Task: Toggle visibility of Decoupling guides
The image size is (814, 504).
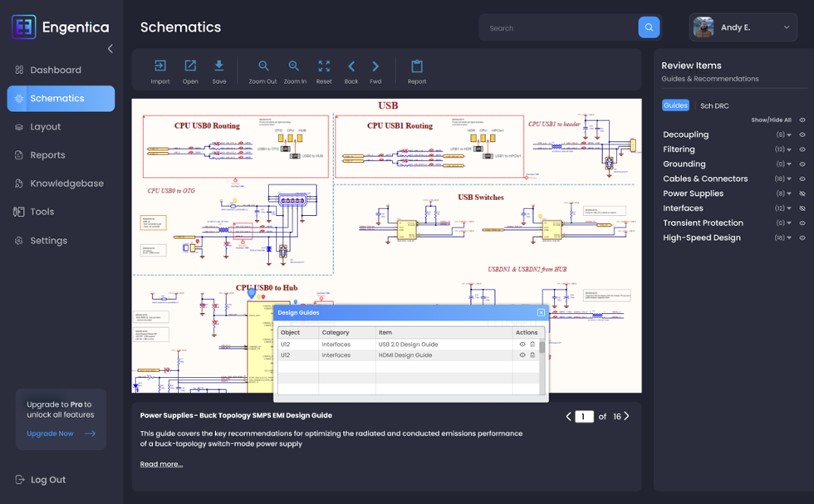Action: [x=802, y=135]
